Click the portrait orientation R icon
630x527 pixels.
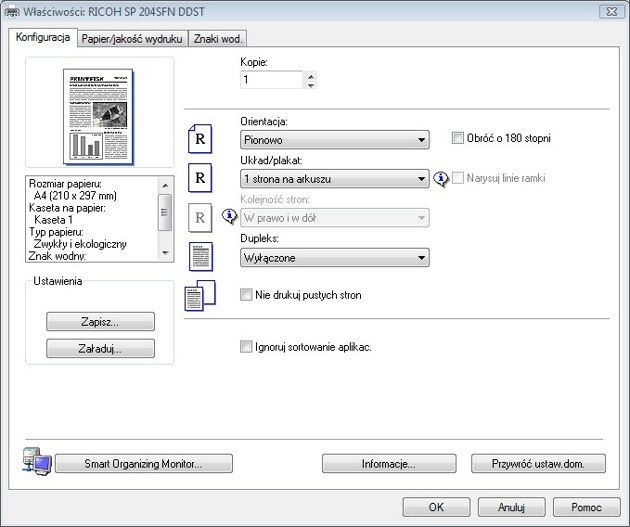[x=200, y=139]
